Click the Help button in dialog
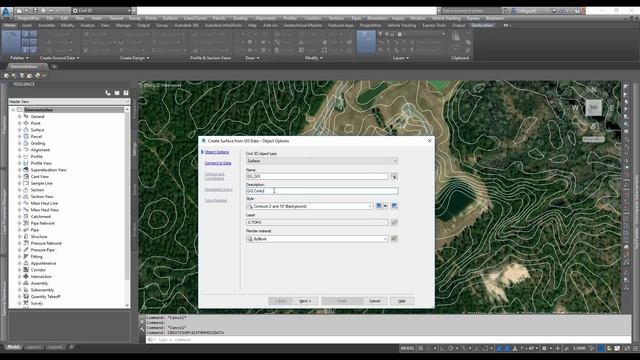 [402, 301]
